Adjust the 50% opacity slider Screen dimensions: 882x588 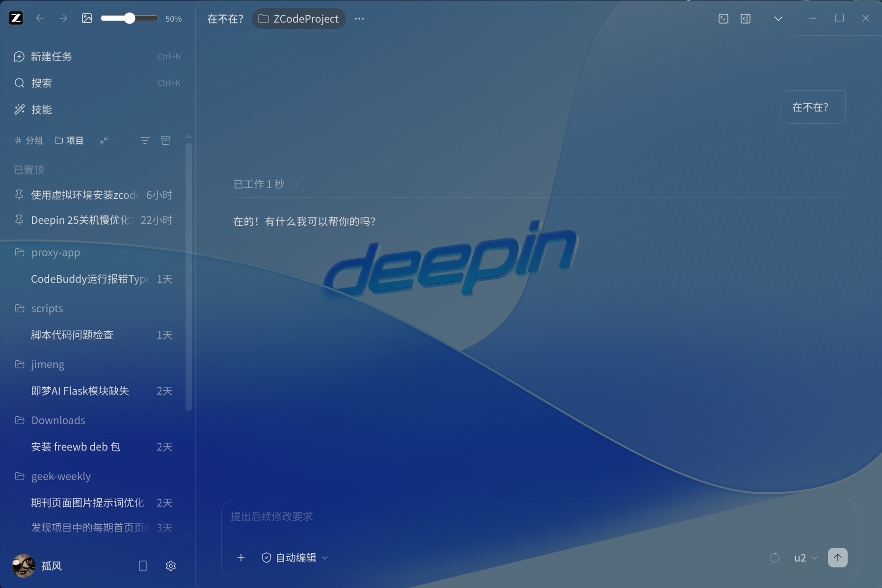(130, 18)
